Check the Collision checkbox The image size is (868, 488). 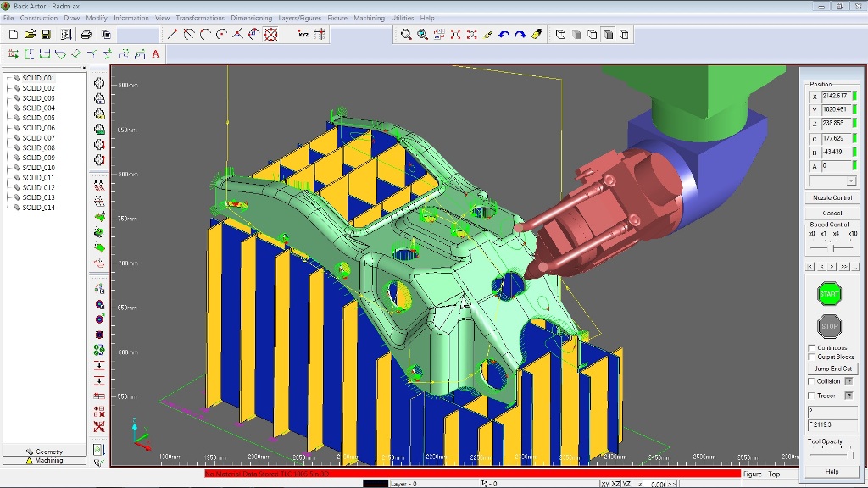[x=811, y=381]
